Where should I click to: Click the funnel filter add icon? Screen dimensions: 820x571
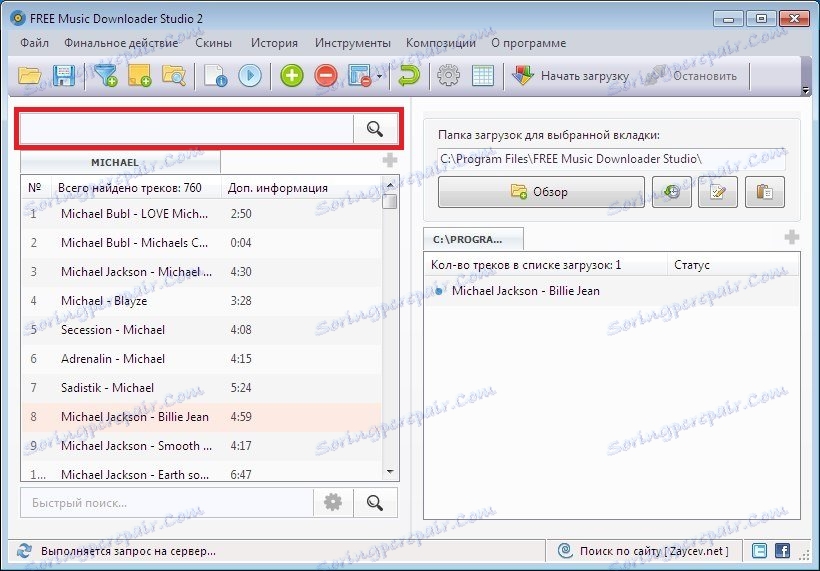pyautogui.click(x=106, y=76)
